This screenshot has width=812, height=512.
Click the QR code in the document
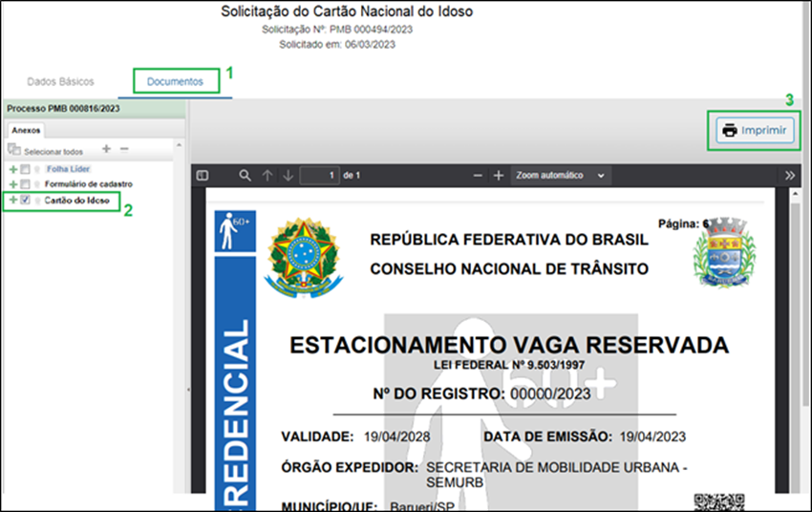719,502
